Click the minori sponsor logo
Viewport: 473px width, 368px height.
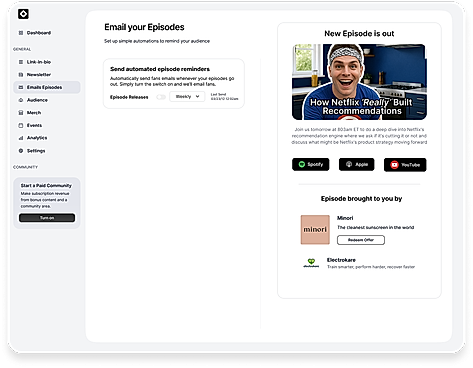point(315,230)
